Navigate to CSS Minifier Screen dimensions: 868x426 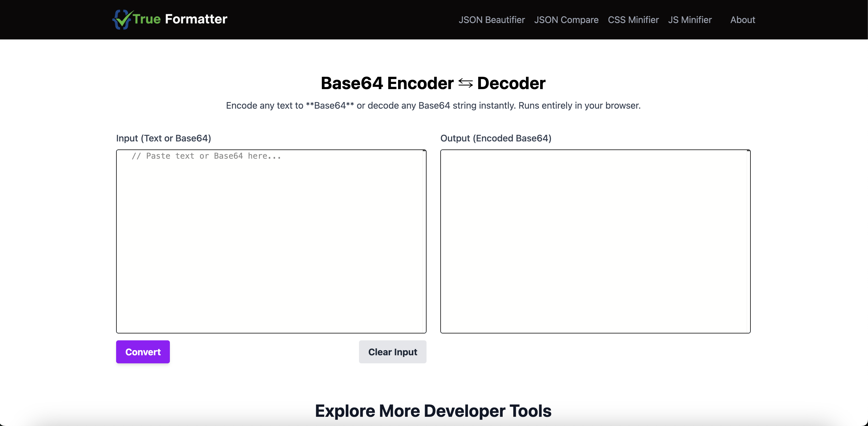pos(633,20)
